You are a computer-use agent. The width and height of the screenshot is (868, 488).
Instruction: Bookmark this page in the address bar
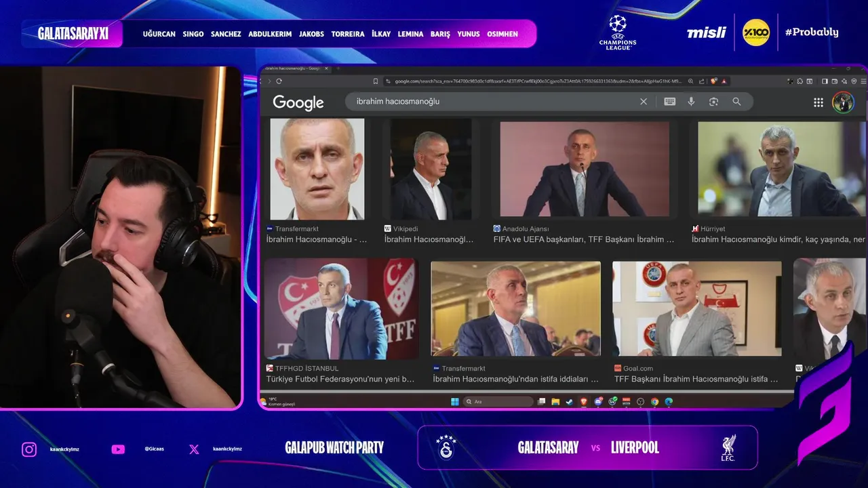point(376,81)
